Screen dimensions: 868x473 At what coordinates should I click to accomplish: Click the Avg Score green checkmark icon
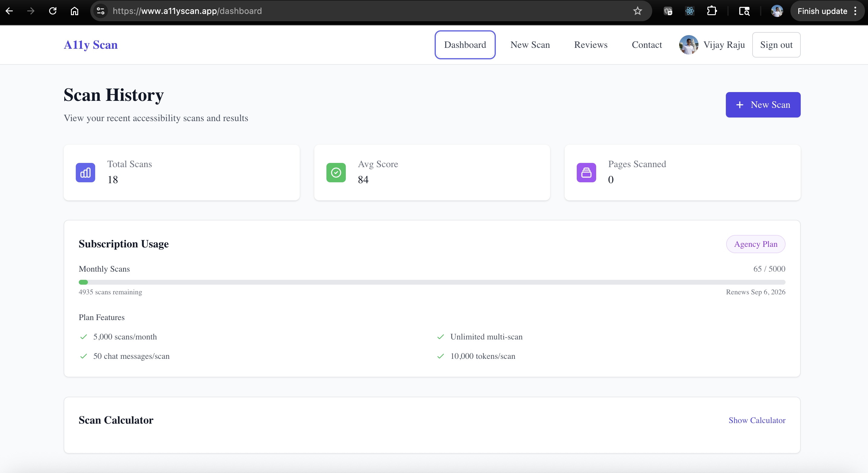336,172
